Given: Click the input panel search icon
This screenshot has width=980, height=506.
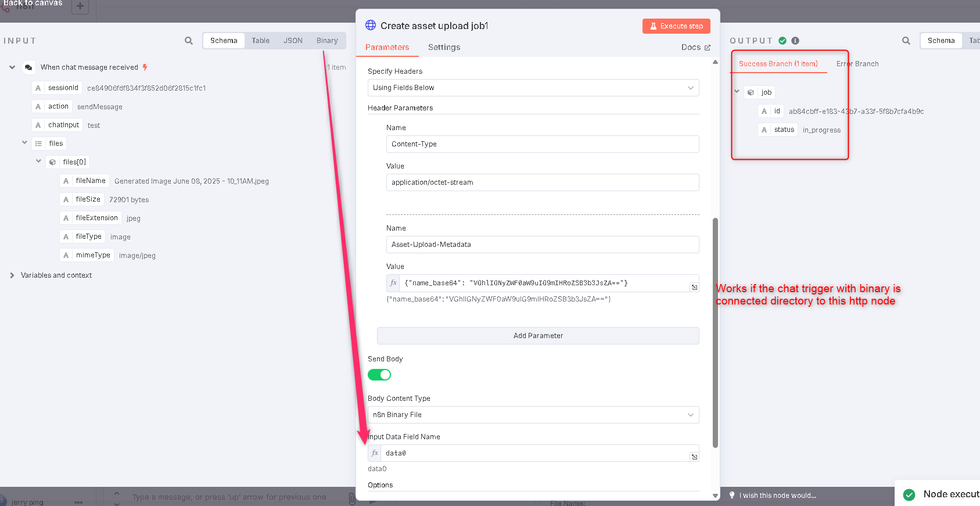Looking at the screenshot, I should (189, 41).
